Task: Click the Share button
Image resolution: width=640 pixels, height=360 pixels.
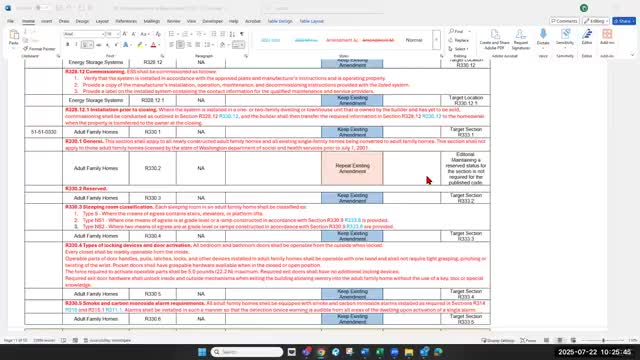Action: 624,21
